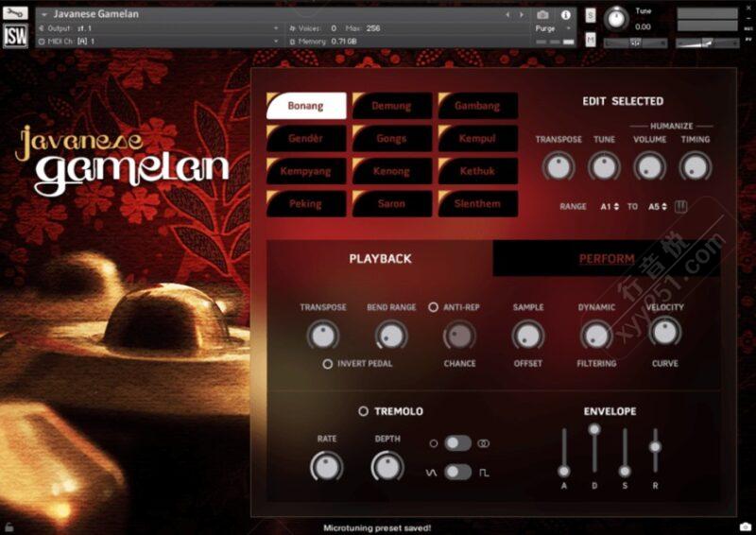Viewport: 756px width, 535px height.
Task: Click the Tremolo Depth knob
Action: pos(387,467)
